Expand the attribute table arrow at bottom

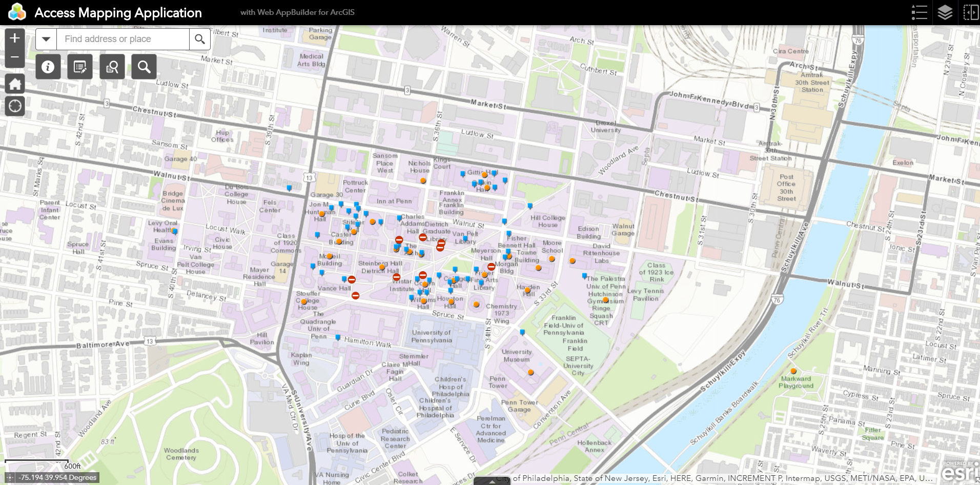tap(492, 481)
